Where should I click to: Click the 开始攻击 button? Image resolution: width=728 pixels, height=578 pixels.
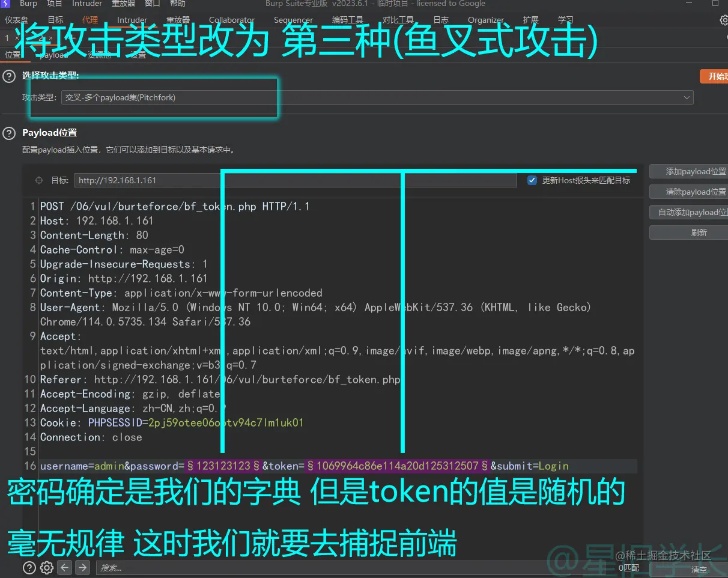pos(714,76)
